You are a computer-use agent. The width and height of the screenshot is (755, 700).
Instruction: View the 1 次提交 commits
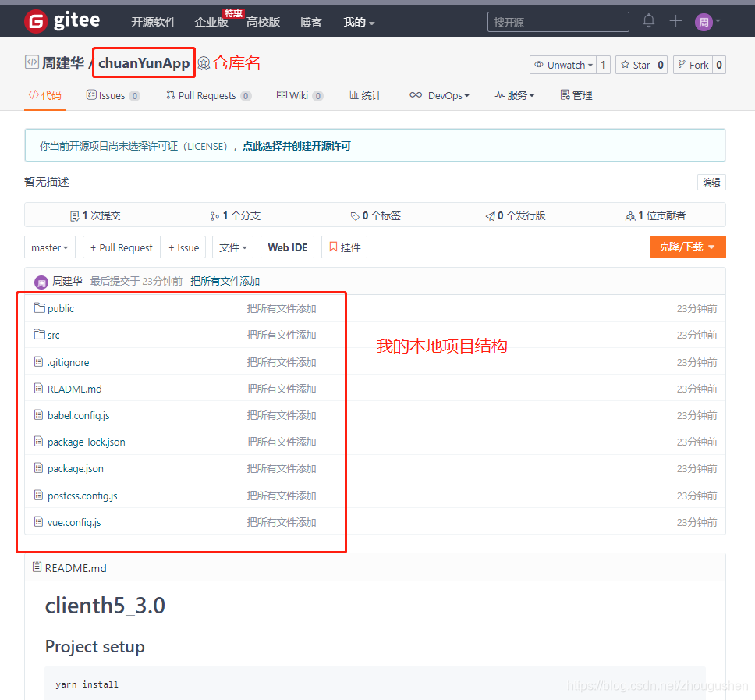coord(95,216)
